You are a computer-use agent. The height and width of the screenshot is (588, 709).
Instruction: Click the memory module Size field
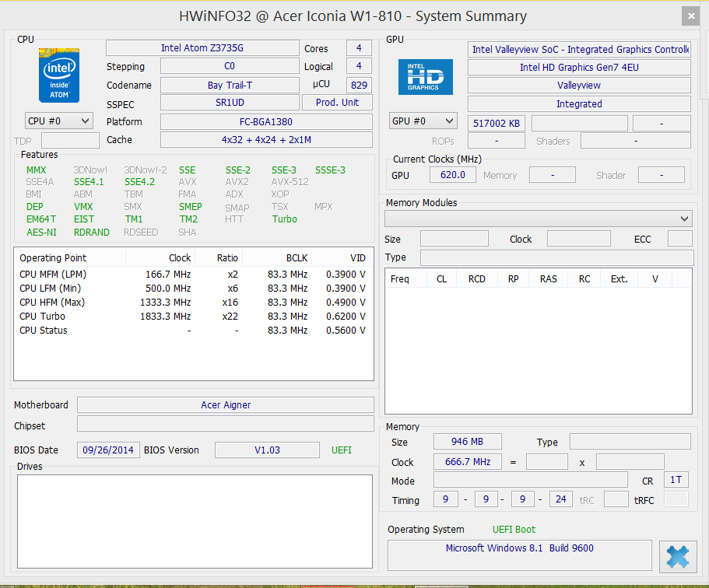(454, 239)
